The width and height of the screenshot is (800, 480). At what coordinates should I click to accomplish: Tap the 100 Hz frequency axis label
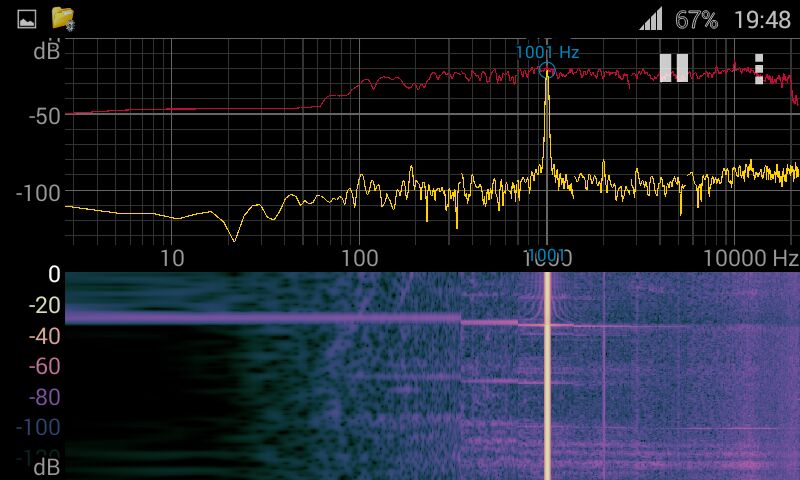(x=359, y=258)
